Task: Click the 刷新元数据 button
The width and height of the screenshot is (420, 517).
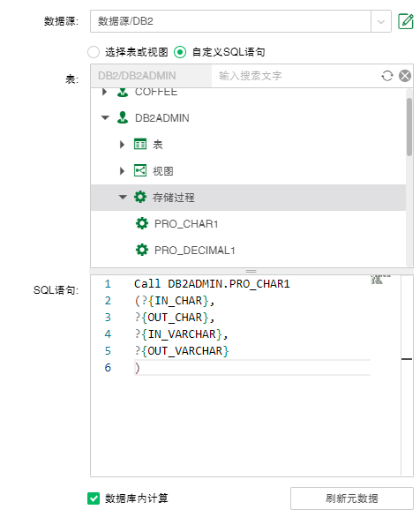Action: (352, 498)
